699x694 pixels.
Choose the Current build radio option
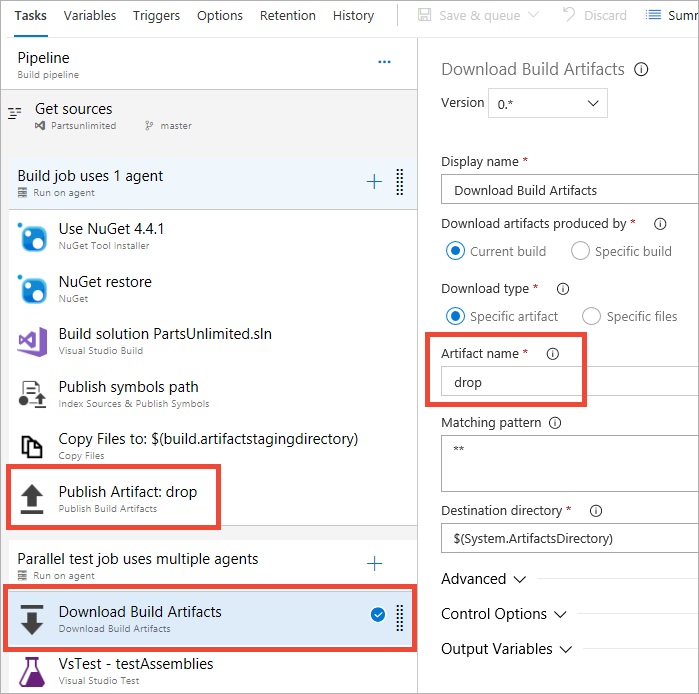coord(455,251)
